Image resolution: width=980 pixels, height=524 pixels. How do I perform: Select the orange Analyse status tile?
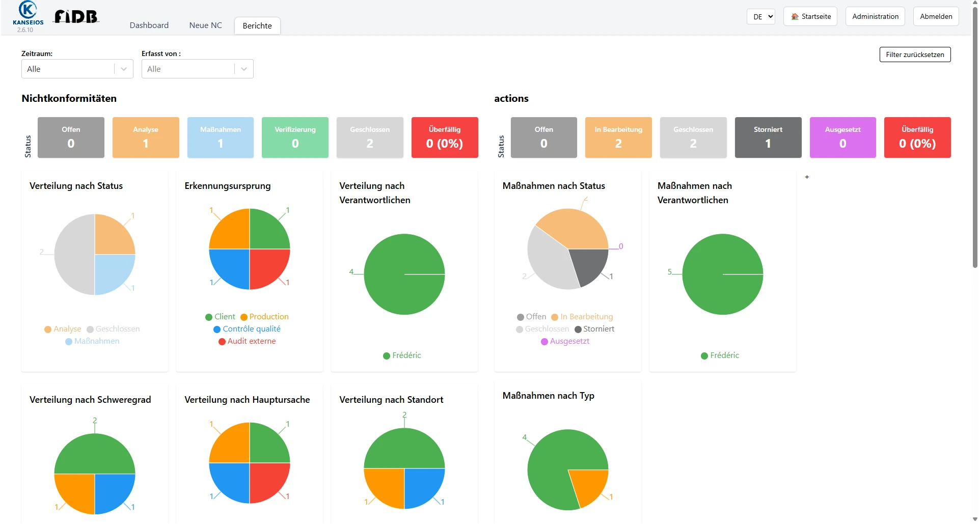tap(146, 137)
